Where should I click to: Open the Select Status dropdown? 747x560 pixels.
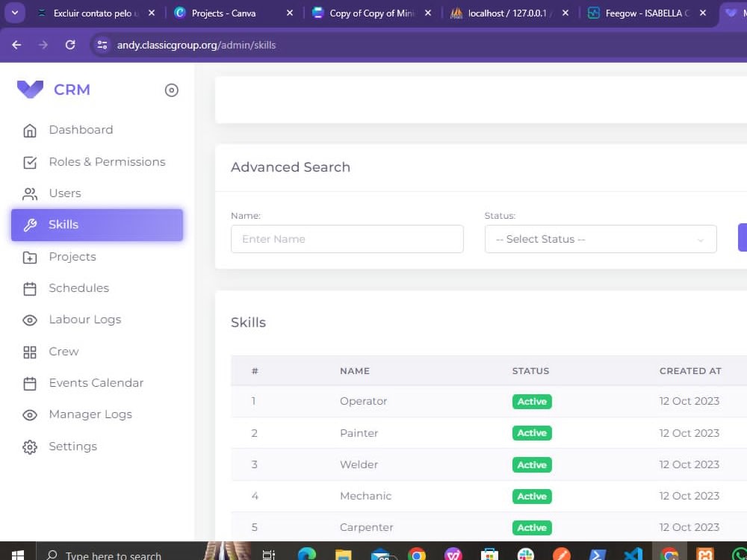(600, 239)
